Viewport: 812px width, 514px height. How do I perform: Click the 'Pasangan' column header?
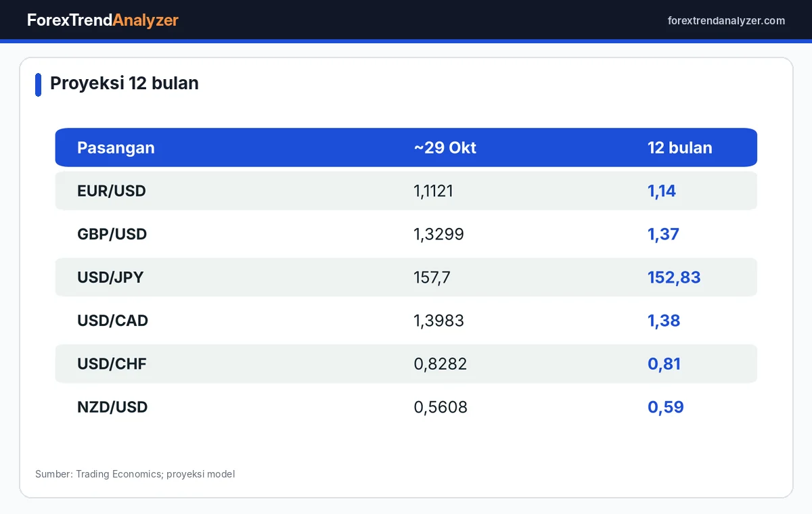pyautogui.click(x=116, y=147)
